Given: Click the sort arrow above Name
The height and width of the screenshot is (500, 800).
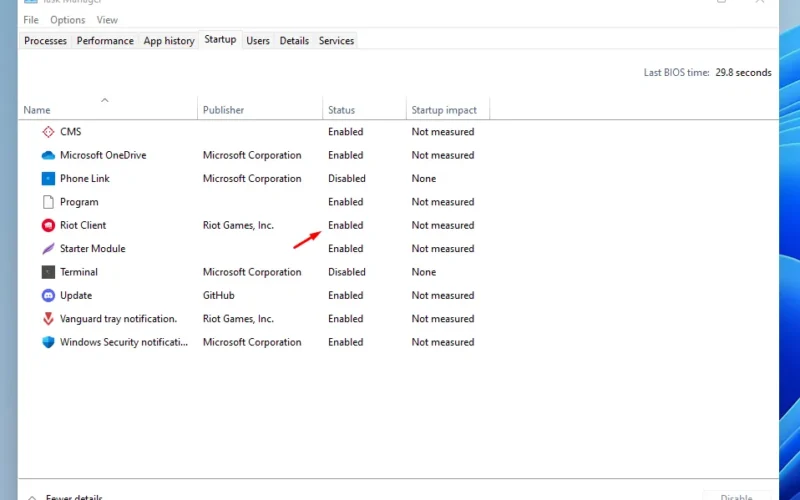Looking at the screenshot, I should [105, 100].
